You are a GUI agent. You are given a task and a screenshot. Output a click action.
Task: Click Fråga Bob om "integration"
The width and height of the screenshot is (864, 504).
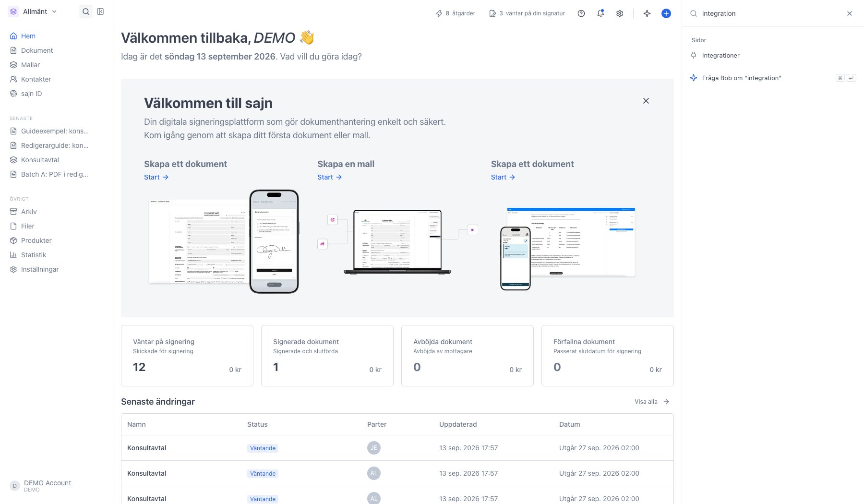773,78
